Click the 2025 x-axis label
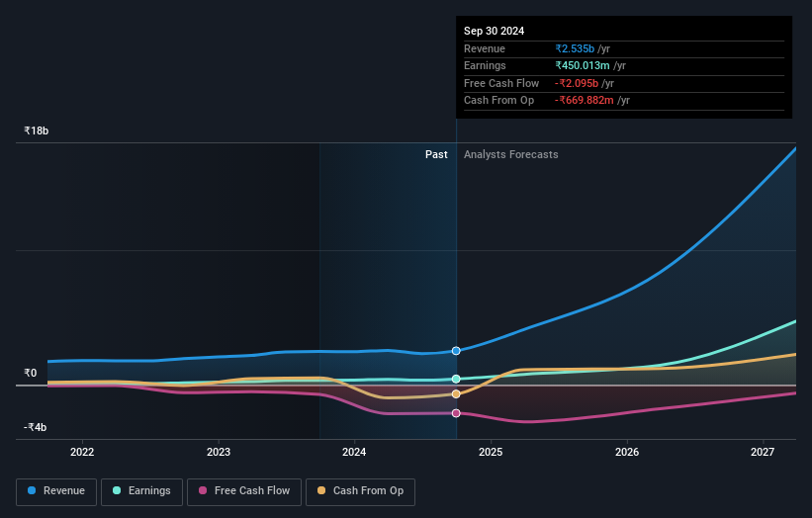The image size is (812, 518). [491, 452]
